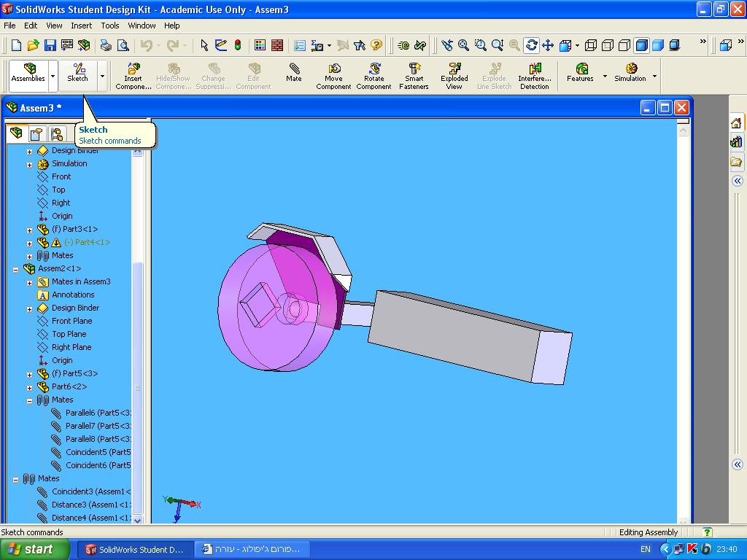Open the Assemblies toolbar dropdown arrow
The height and width of the screenshot is (560, 747).
pos(53,76)
